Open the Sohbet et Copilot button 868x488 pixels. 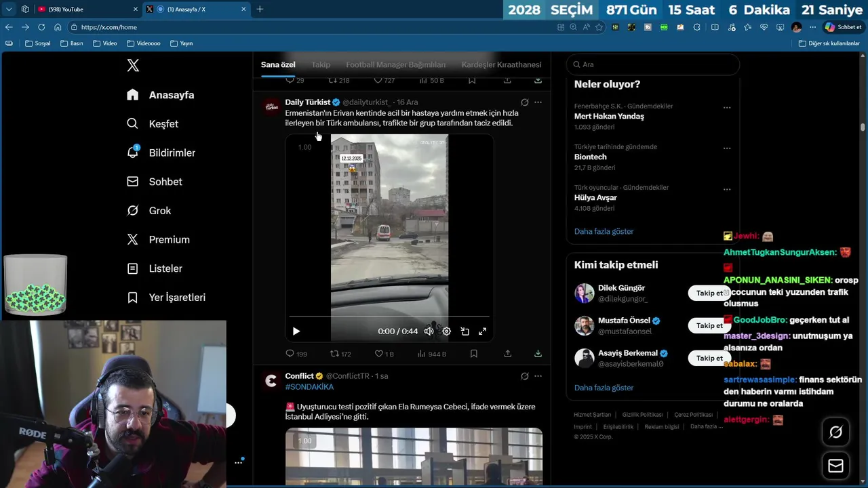(843, 27)
